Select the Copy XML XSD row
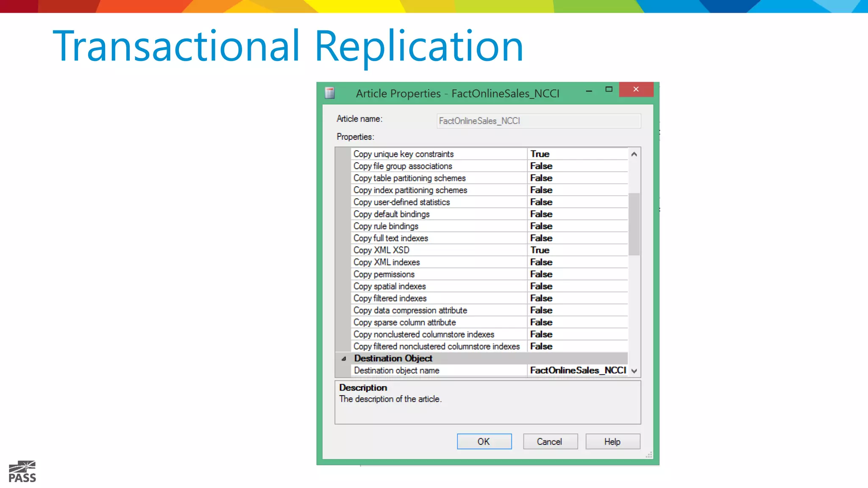The image size is (868, 488). [490, 250]
